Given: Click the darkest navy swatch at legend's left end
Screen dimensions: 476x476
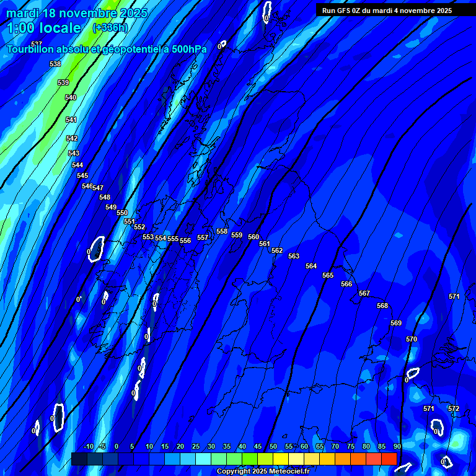Looking at the screenshot, I should (79, 459).
